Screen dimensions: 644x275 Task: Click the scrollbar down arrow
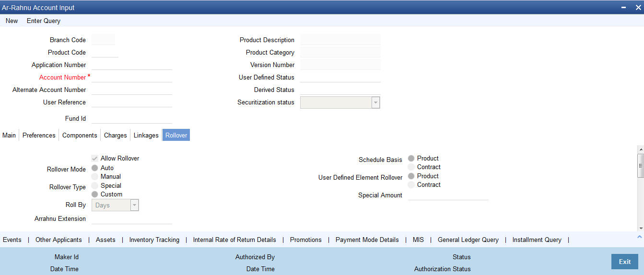(640, 228)
